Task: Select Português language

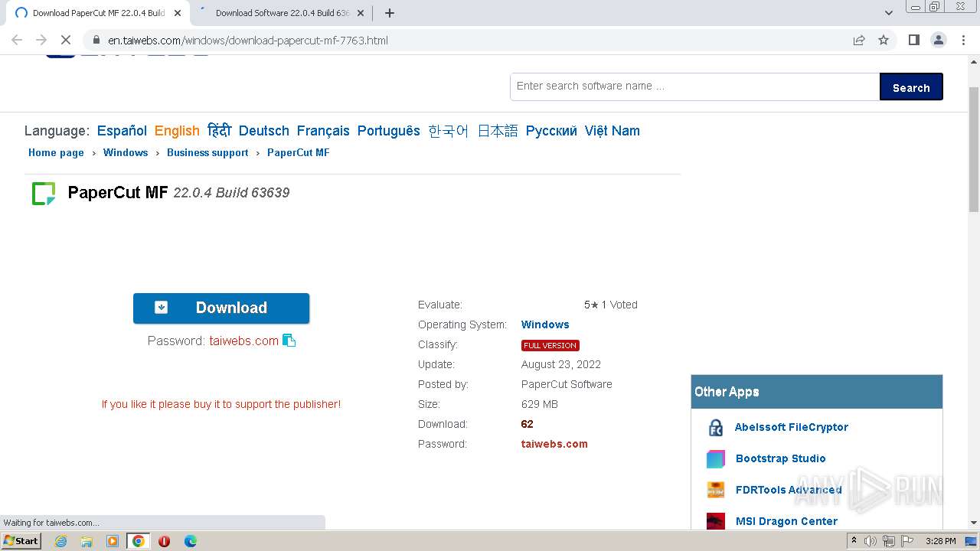Action: pyautogui.click(x=389, y=131)
